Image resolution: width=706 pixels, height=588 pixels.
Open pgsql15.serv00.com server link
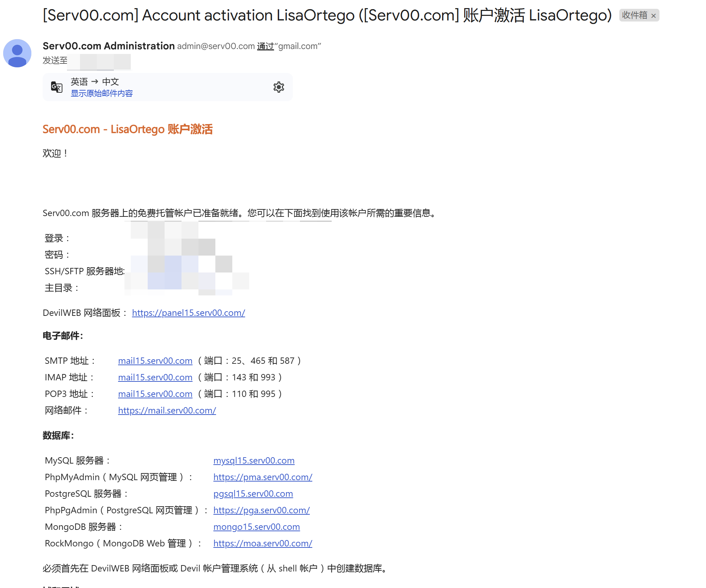click(253, 494)
